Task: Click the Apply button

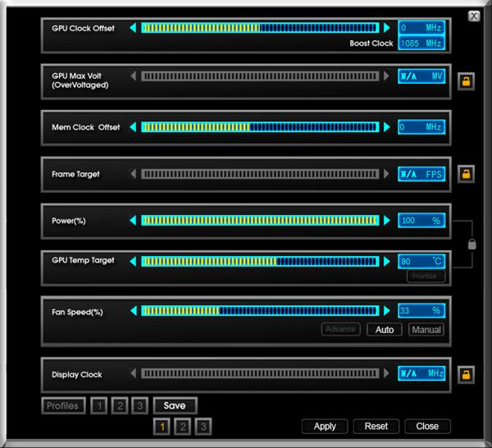Action: point(325,426)
